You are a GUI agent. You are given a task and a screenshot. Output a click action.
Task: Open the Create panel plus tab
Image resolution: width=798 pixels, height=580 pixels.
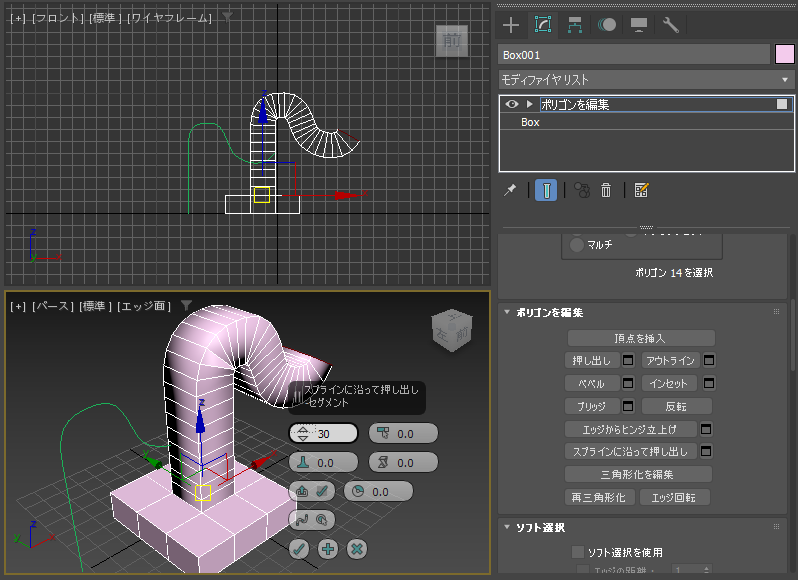click(x=510, y=25)
